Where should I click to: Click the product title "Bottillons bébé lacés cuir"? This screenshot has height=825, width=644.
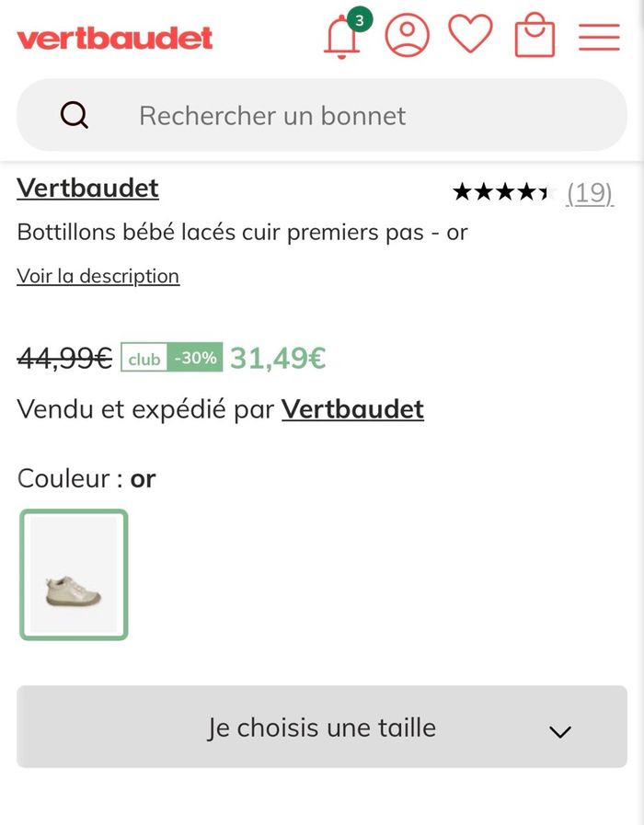242,233
